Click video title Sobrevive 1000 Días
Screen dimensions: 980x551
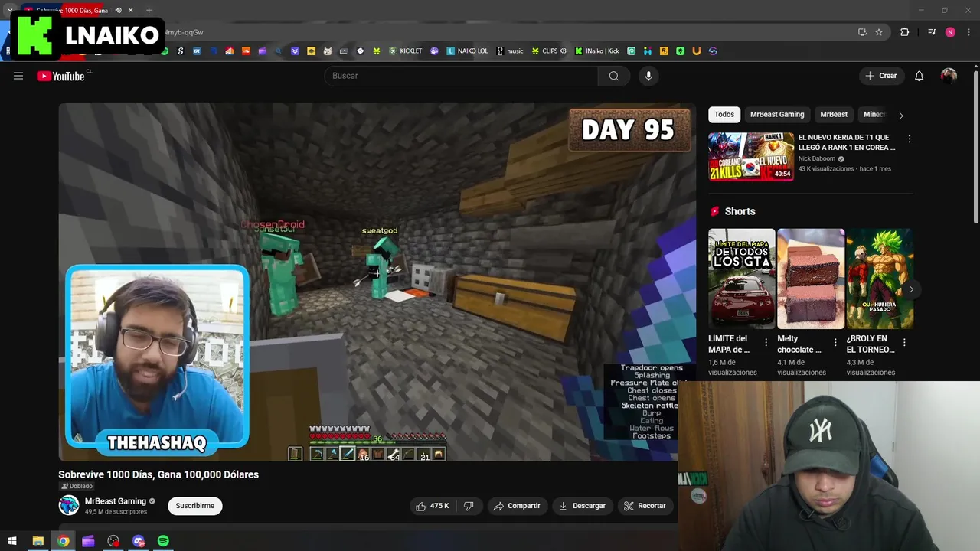pos(158,474)
